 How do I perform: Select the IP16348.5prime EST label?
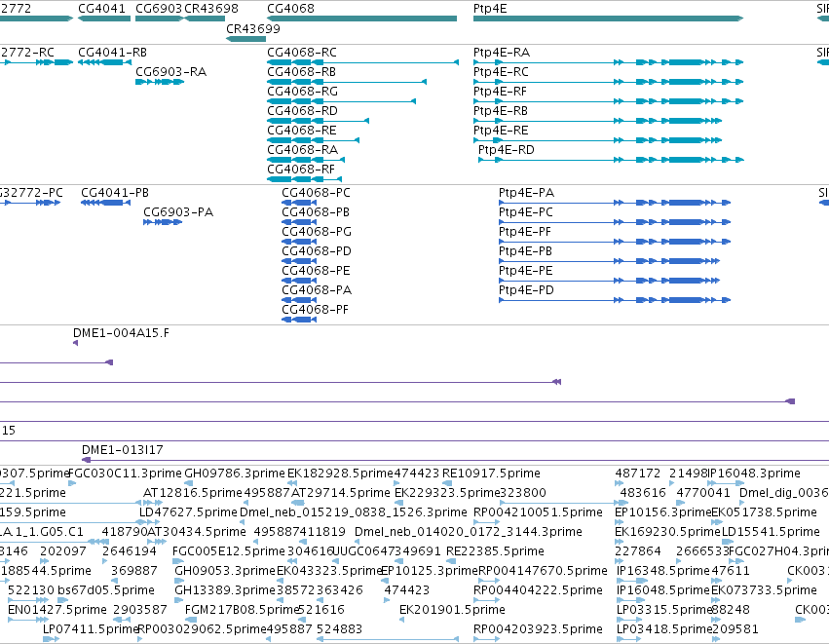[663, 571]
